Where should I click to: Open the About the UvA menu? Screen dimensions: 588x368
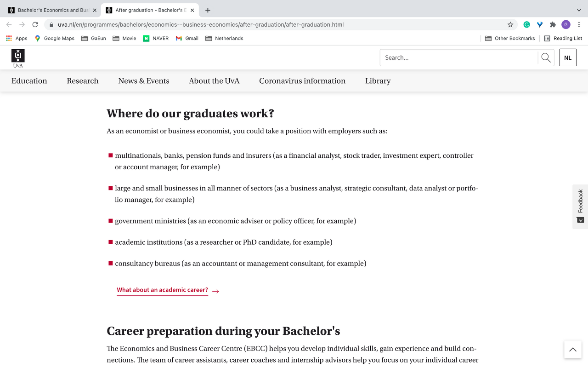[x=214, y=81]
